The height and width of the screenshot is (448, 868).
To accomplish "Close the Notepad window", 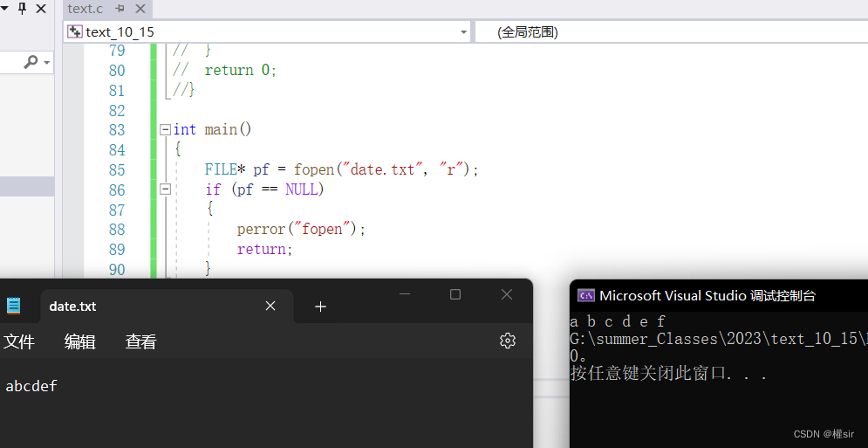I will click(x=507, y=294).
